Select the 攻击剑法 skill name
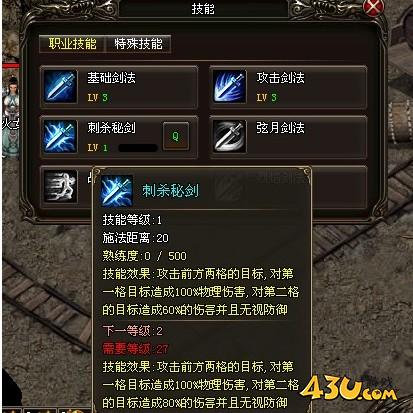 coord(280,78)
